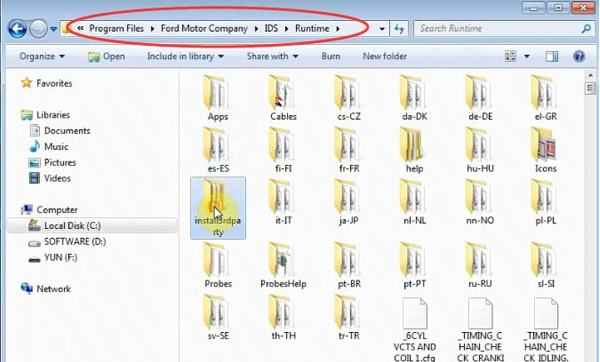Select Network in the navigation pane

click(x=46, y=289)
